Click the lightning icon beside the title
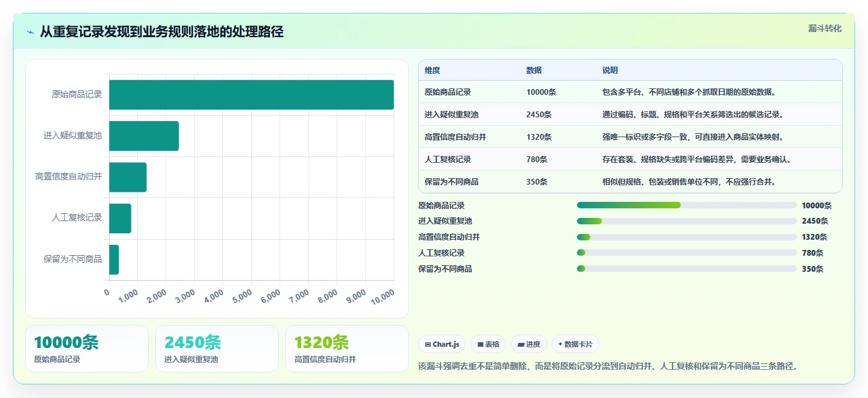Viewport: 868px width, 398px height. 31,32
